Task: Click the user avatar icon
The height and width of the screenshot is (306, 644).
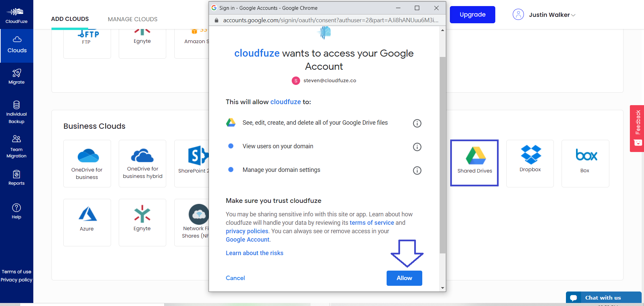Action: coord(518,14)
